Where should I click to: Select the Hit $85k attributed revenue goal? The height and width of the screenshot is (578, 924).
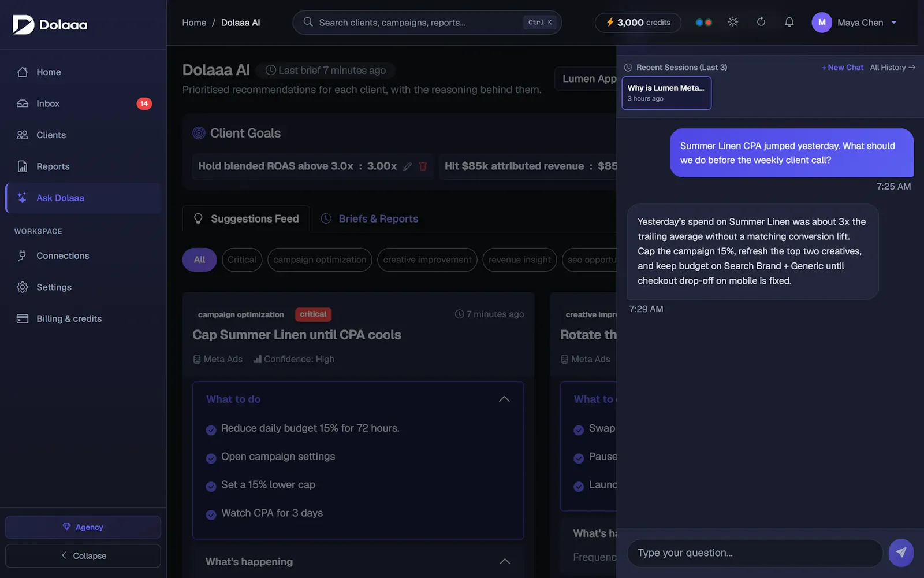point(528,166)
